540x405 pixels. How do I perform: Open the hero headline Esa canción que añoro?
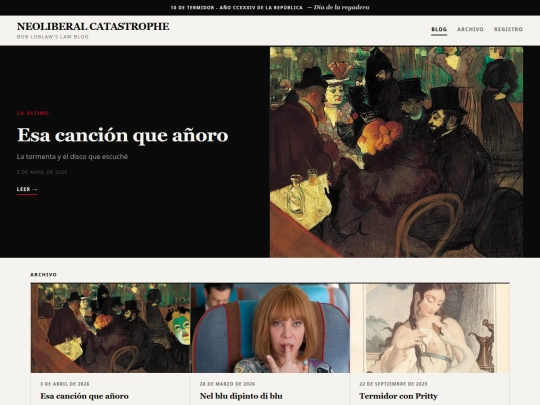pos(122,135)
